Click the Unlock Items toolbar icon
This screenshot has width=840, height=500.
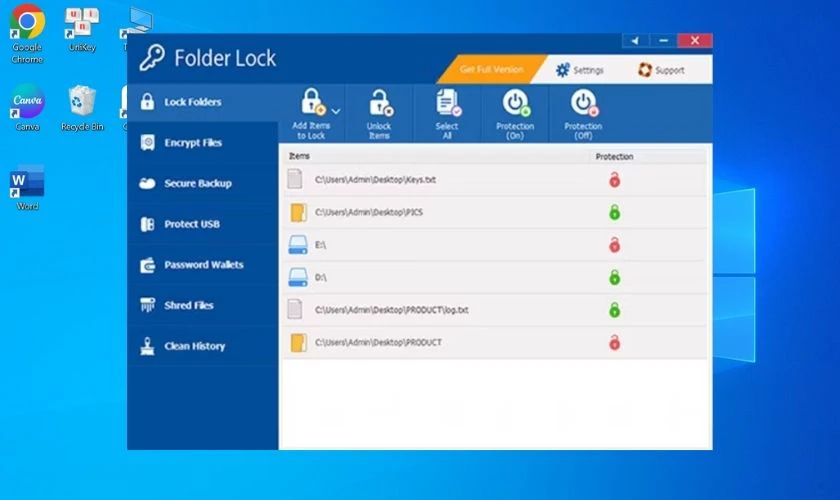point(380,103)
